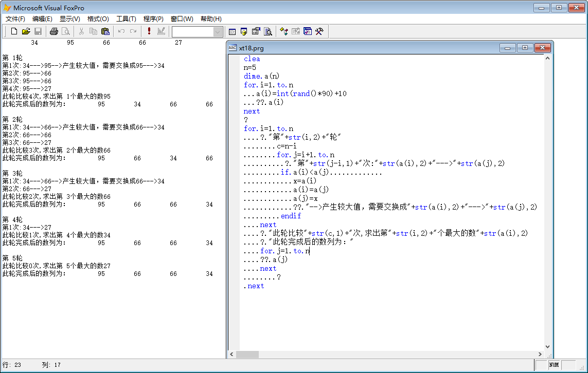Click the 列: 17 status bar entry

51,365
